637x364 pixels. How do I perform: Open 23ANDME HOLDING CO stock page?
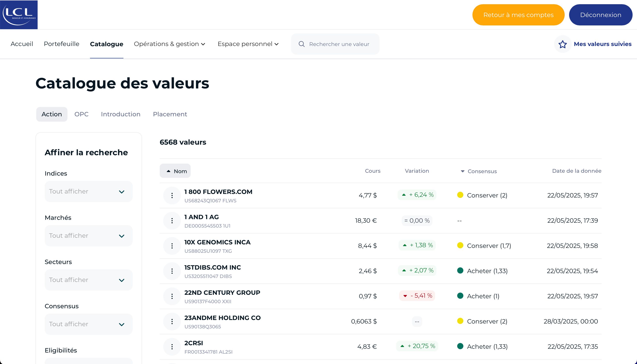223,318
